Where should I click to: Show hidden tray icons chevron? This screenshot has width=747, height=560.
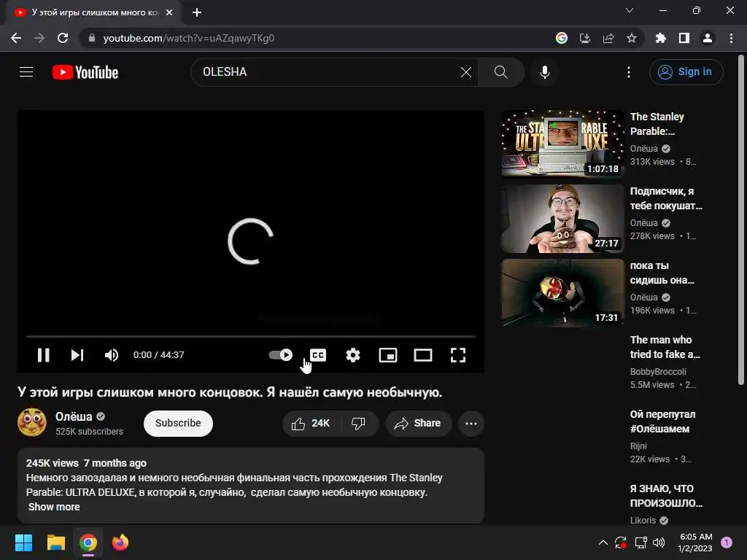(x=603, y=542)
